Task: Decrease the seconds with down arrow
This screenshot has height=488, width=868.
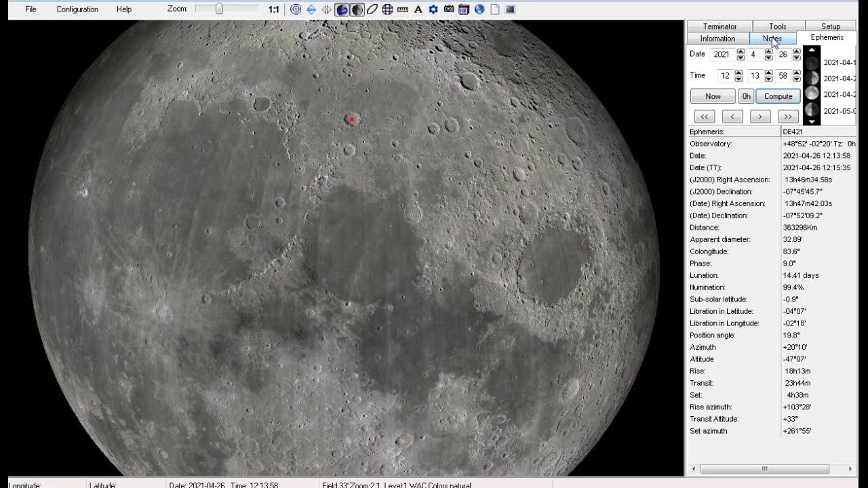Action: click(797, 79)
